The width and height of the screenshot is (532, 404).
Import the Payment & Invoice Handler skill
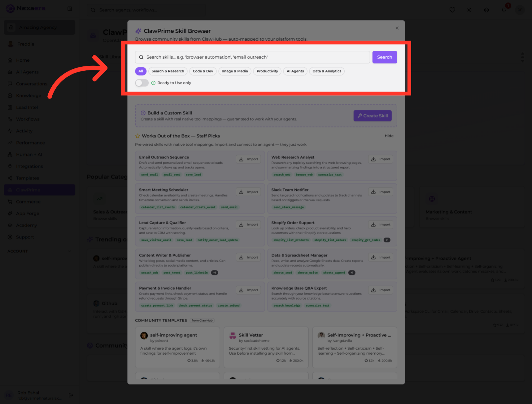[x=248, y=290]
